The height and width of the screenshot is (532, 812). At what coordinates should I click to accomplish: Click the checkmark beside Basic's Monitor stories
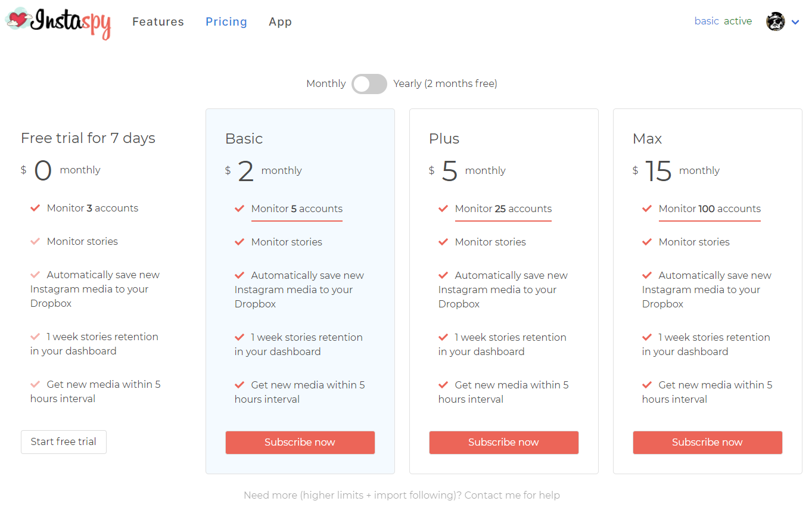pyautogui.click(x=239, y=242)
